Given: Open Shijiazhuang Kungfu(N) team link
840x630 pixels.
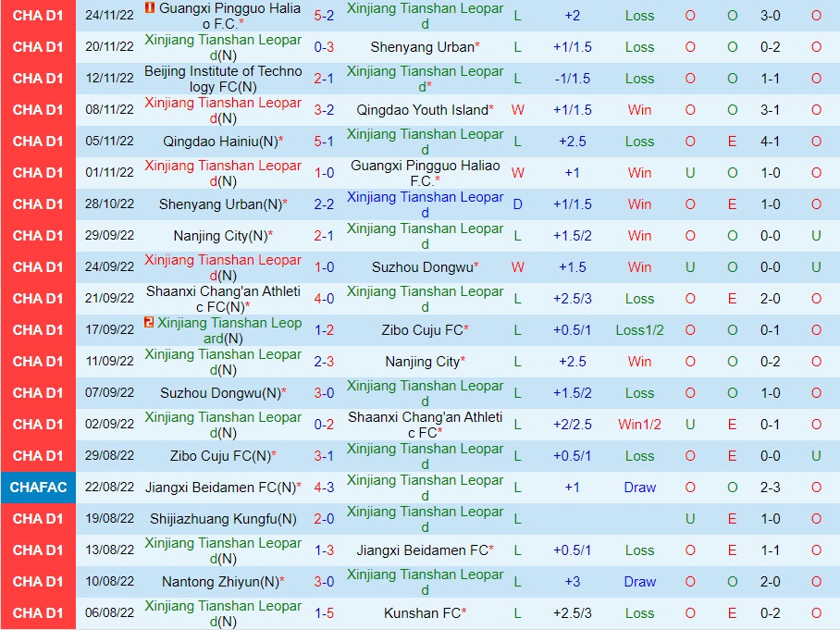Looking at the screenshot, I should click(223, 519).
